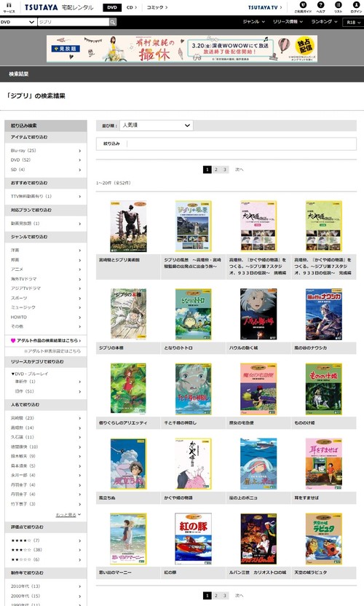The image size is (364, 606).
Task: Open となりのトトロ cover thumbnail
Action: pos(193,314)
